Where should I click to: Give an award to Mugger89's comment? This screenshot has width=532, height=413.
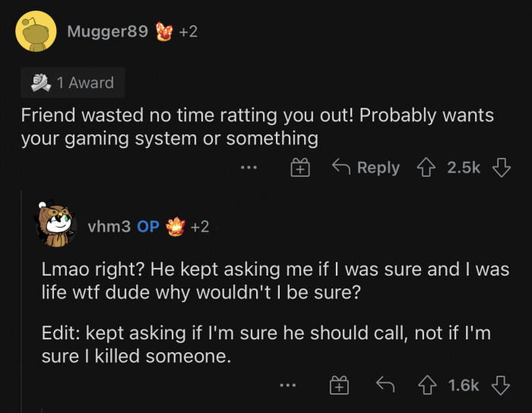[301, 168]
